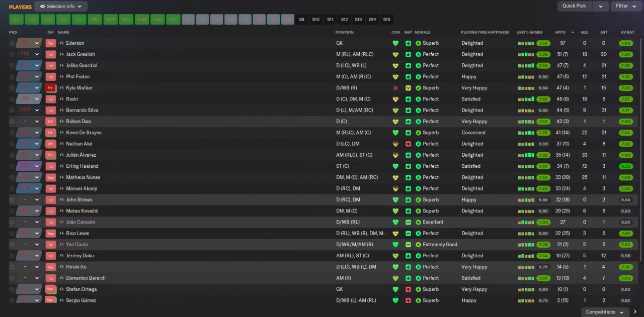Toggle the picked checkmark for Hiroki Ito

[12, 267]
